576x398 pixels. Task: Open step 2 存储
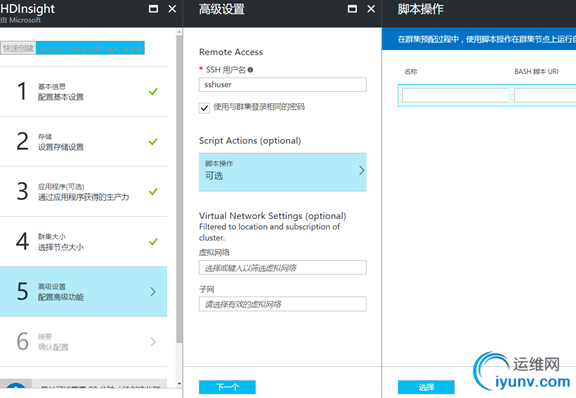click(x=83, y=141)
